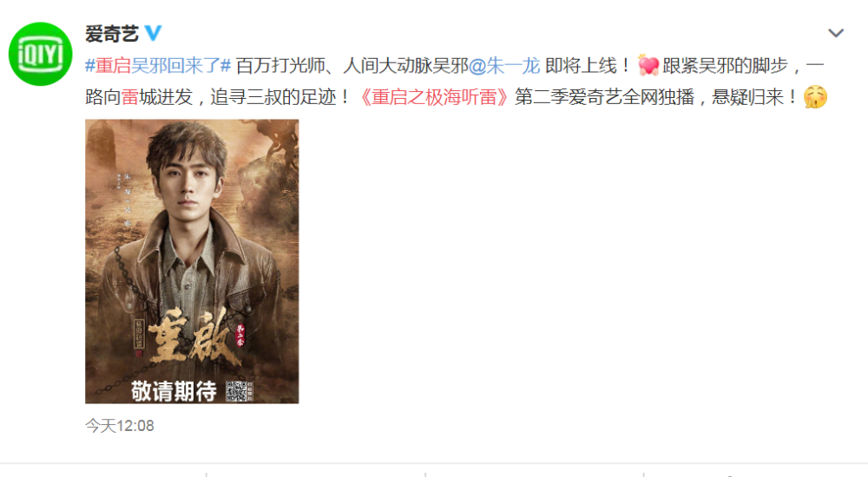Open the green iQIYI avatar logo

click(x=41, y=55)
